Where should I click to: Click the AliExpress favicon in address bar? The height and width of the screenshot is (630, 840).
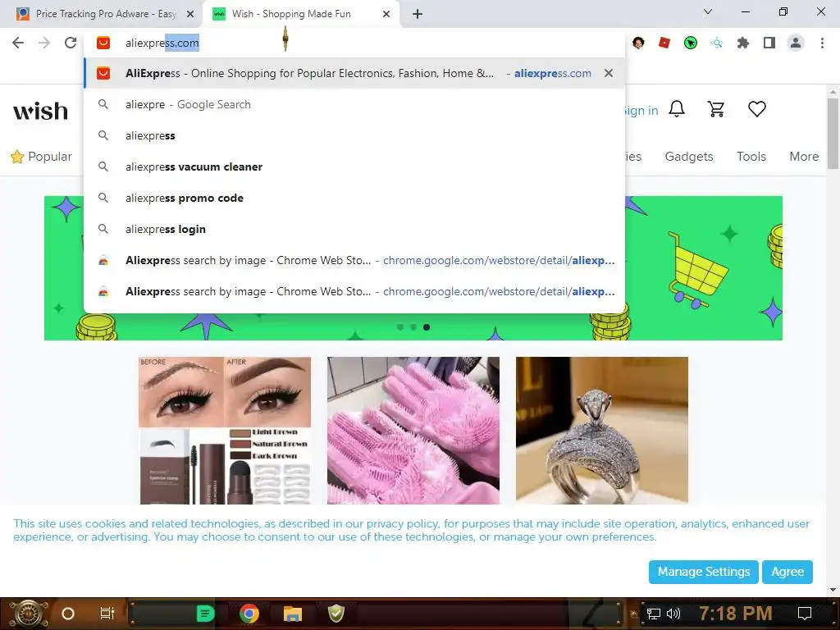coord(103,43)
